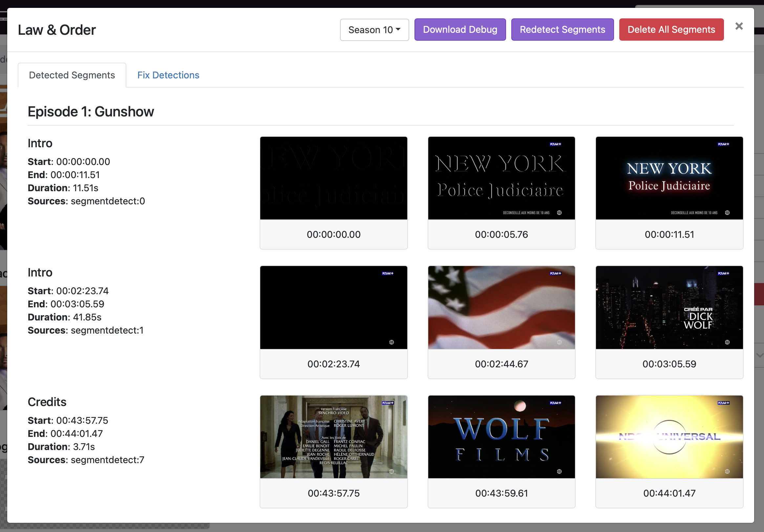Click Redetect Segments
Image resolution: width=764 pixels, height=532 pixels.
(562, 29)
